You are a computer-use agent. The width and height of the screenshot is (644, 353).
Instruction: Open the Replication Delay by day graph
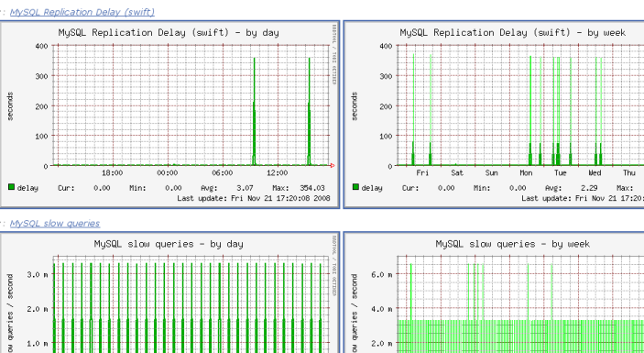coord(169,114)
